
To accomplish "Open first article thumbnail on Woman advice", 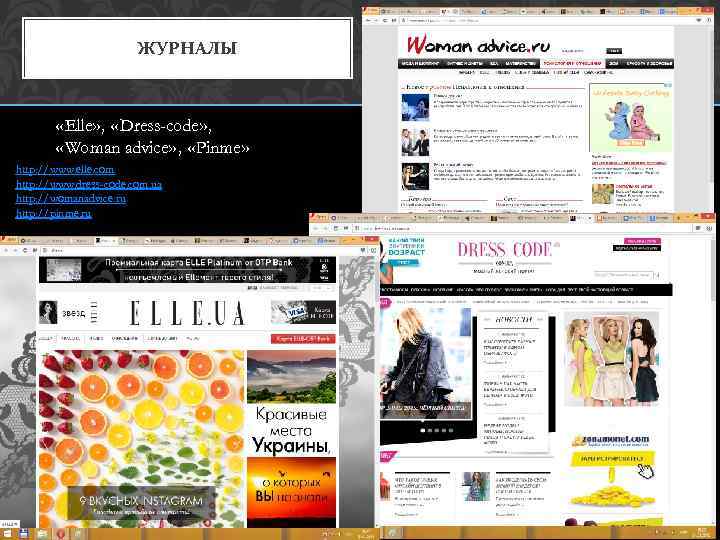I will tap(415, 107).
